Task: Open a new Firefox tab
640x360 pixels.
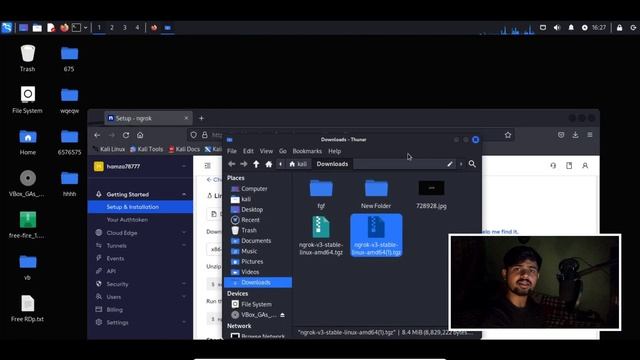Action: point(201,118)
